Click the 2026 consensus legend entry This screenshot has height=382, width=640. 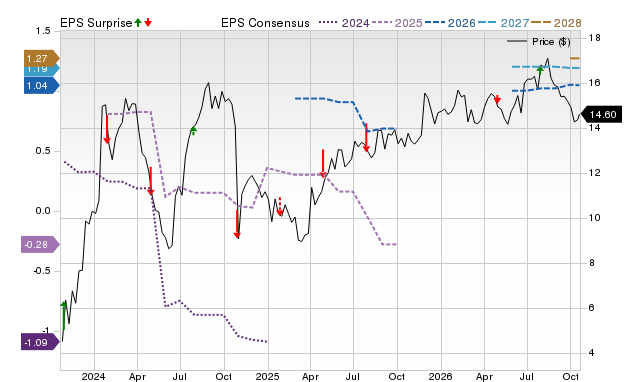450,23
